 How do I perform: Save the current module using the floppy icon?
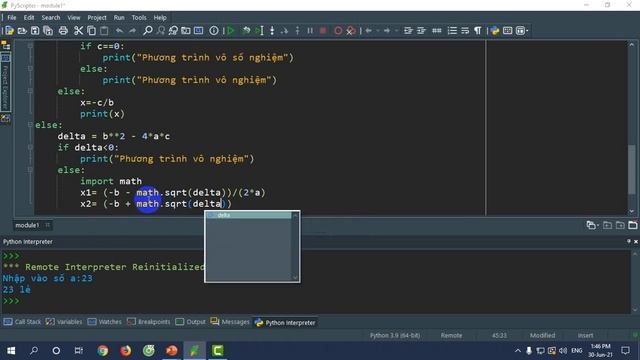click(35, 31)
